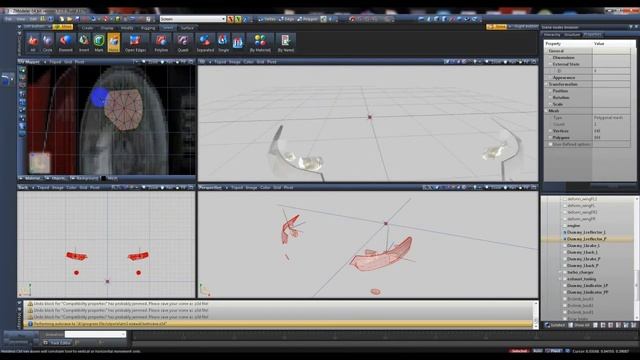Choose the Circle selection tool
Screen dimensions: 640x360
47,43
